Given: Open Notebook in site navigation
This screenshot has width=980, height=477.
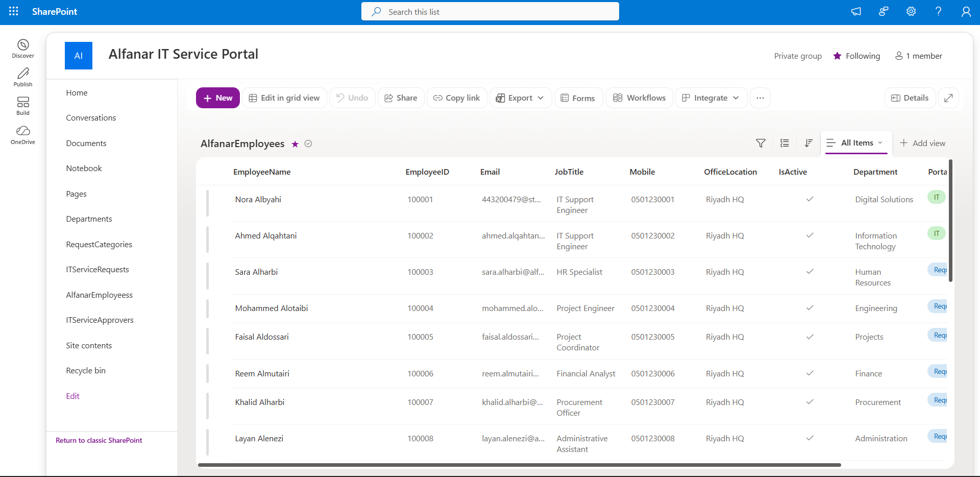Looking at the screenshot, I should click(84, 168).
